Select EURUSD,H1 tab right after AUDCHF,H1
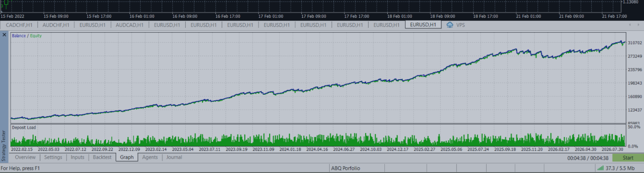 click(93, 25)
